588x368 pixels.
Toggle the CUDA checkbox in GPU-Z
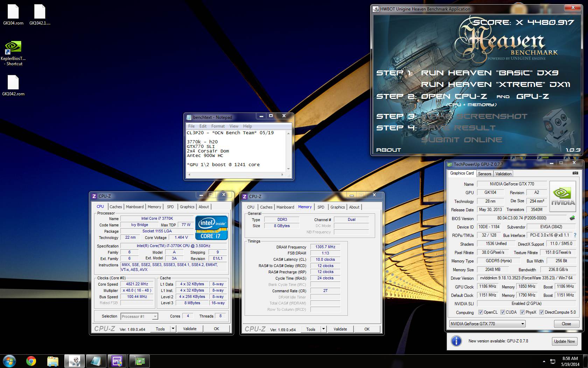click(x=503, y=312)
